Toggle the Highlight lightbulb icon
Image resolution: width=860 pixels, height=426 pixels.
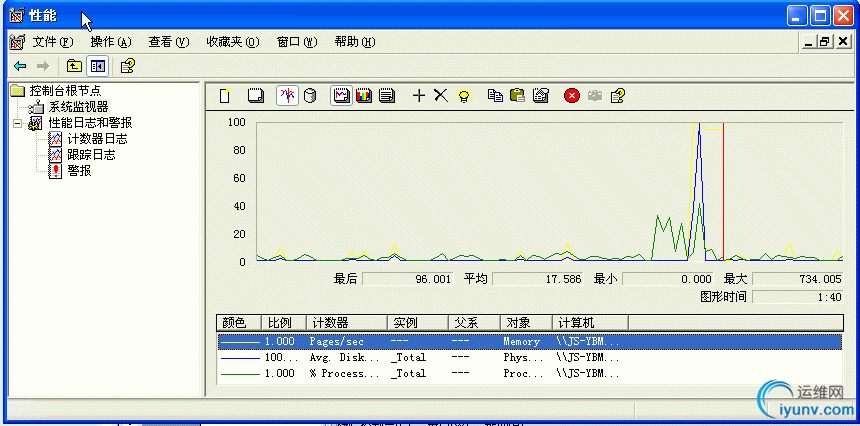pos(464,96)
